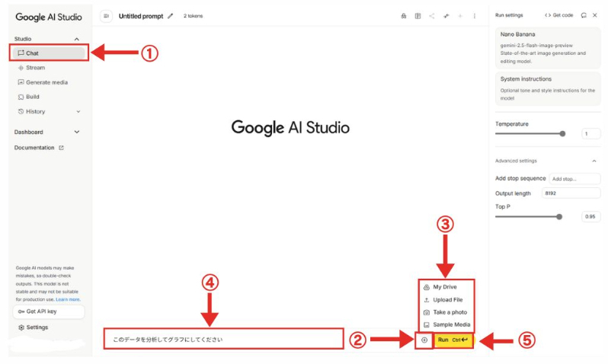Toggle the sidebar collapse button beside prompt title
Viewport: 608px width, 364px height.
coord(106,16)
